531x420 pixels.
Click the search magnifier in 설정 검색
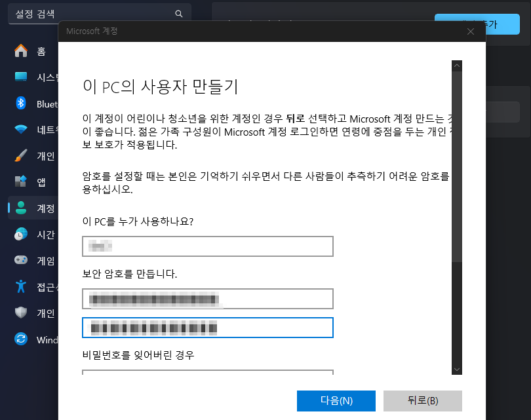178,13
